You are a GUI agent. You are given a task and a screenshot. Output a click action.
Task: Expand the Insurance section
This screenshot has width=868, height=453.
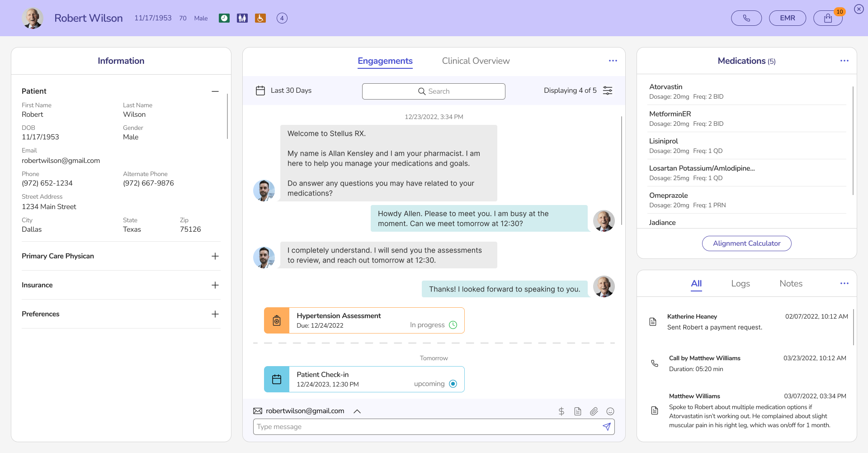pos(215,285)
